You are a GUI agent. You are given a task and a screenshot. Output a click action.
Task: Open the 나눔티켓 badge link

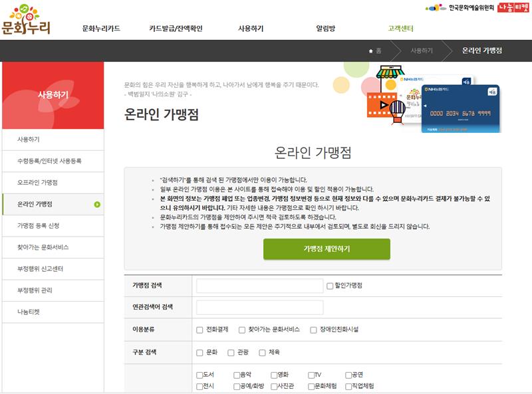click(512, 8)
